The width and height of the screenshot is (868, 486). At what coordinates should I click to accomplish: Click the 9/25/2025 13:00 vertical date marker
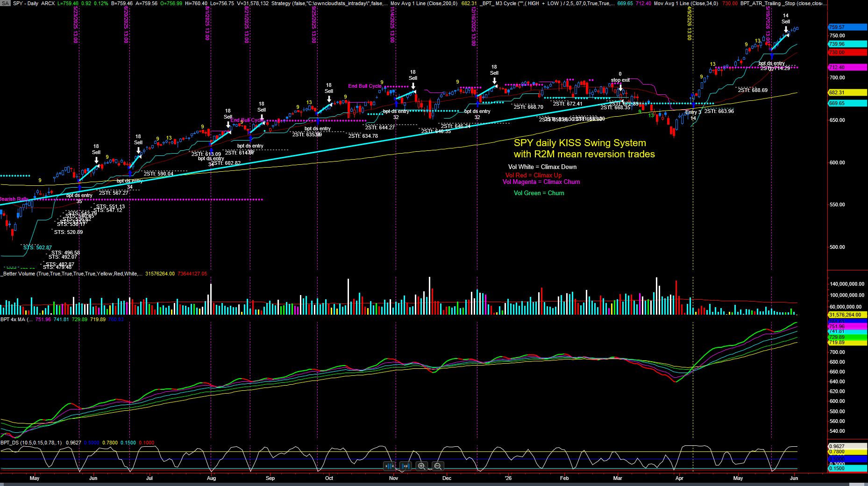click(x=313, y=25)
